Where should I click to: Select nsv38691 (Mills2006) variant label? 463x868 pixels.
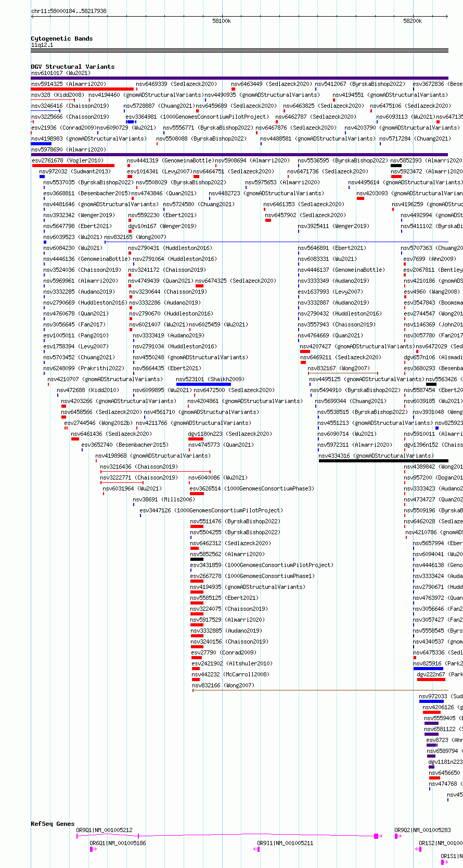click(x=163, y=499)
